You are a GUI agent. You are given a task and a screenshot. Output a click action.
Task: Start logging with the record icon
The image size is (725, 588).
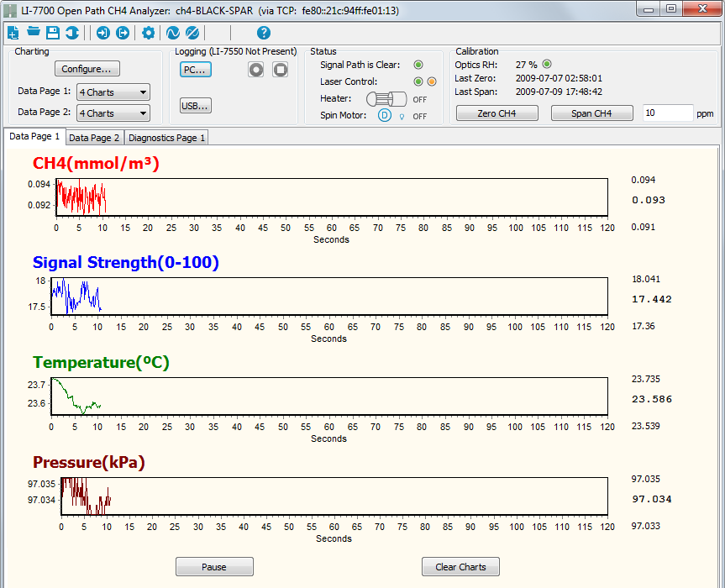tap(255, 70)
